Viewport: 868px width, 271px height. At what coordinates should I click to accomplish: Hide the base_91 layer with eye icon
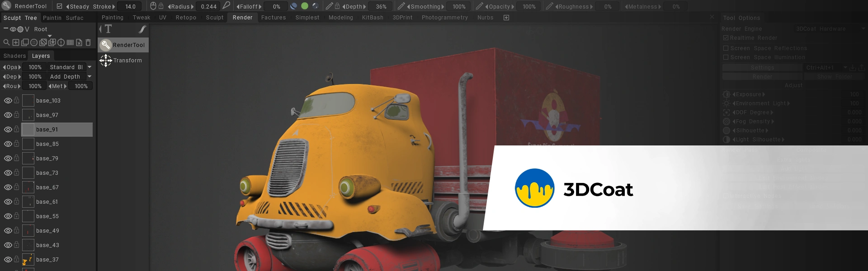(x=8, y=130)
